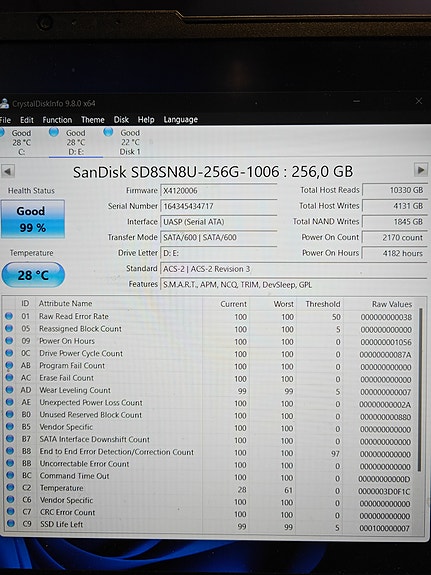Open the Disk menu
Screen dimensions: 431x575
pos(121,120)
